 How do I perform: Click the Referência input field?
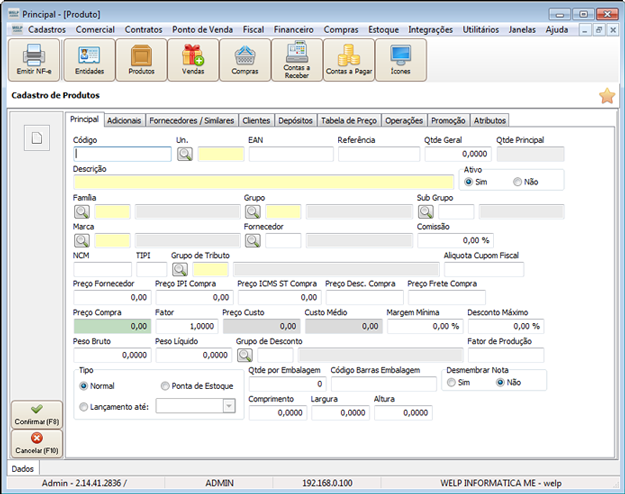(379, 154)
